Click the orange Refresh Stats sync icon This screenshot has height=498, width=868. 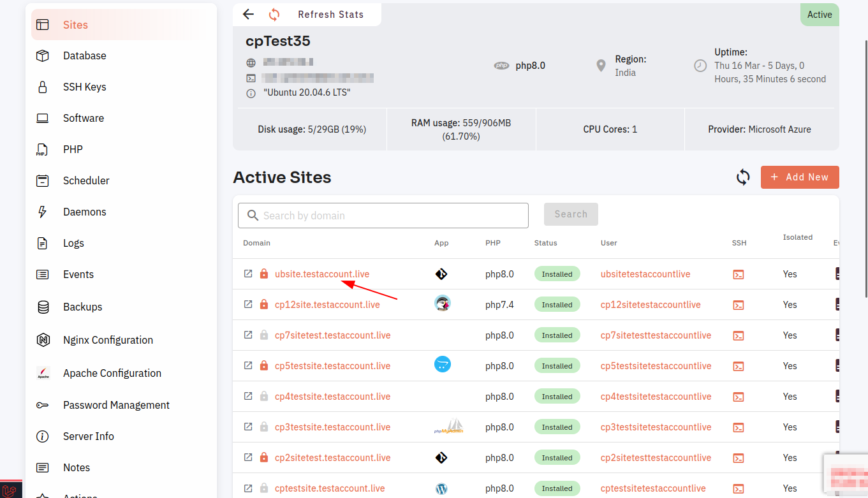274,14
